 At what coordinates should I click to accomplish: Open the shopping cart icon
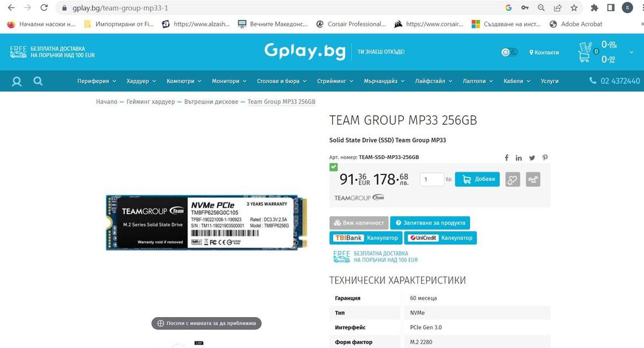tap(585, 52)
